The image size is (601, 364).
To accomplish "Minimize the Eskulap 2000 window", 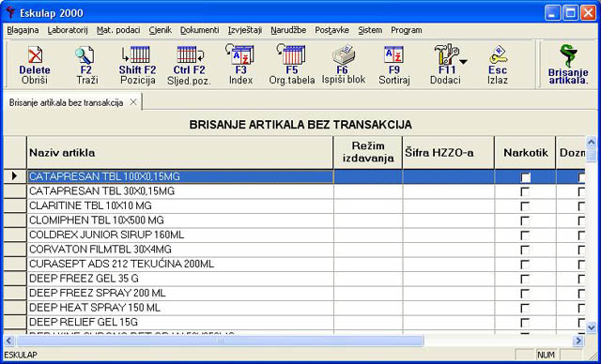I will (x=553, y=13).
